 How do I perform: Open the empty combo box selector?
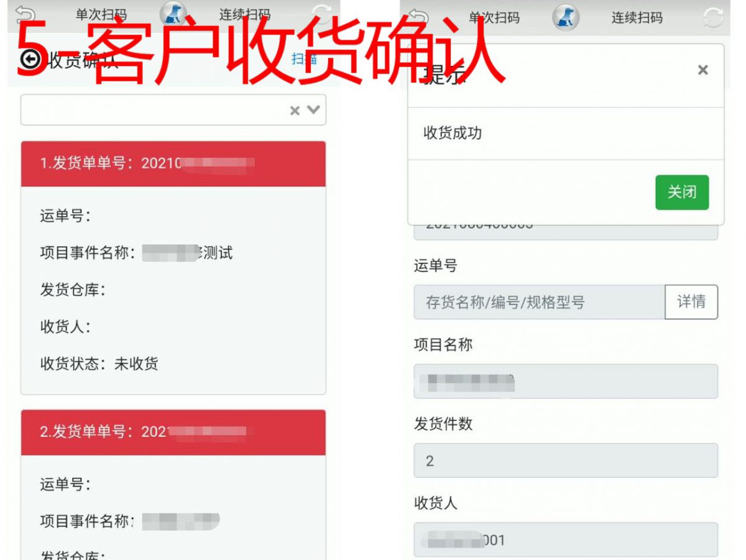click(x=173, y=110)
